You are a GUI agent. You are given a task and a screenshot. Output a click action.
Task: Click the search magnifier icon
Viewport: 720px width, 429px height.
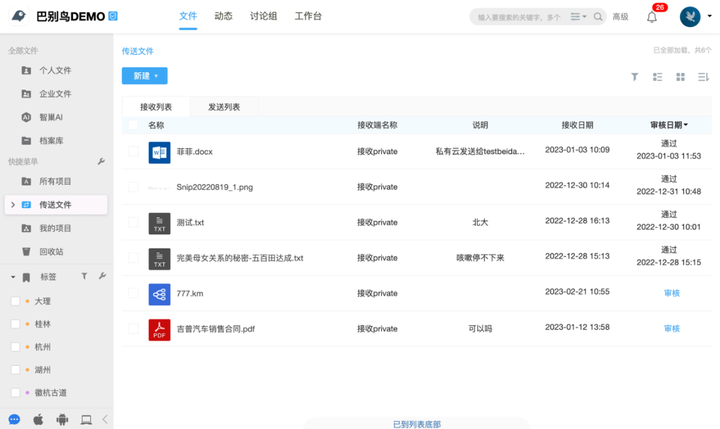click(x=598, y=17)
